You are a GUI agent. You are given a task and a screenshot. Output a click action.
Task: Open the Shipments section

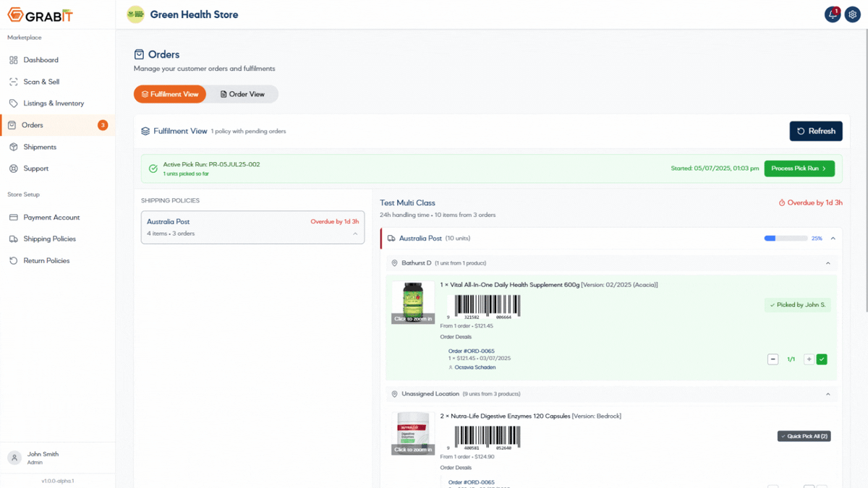43,146
